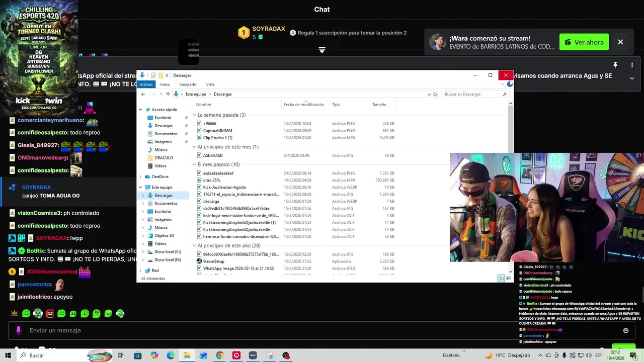Click Ver ahora to watch Wara's stream
This screenshot has height=362, width=644.
584,42
